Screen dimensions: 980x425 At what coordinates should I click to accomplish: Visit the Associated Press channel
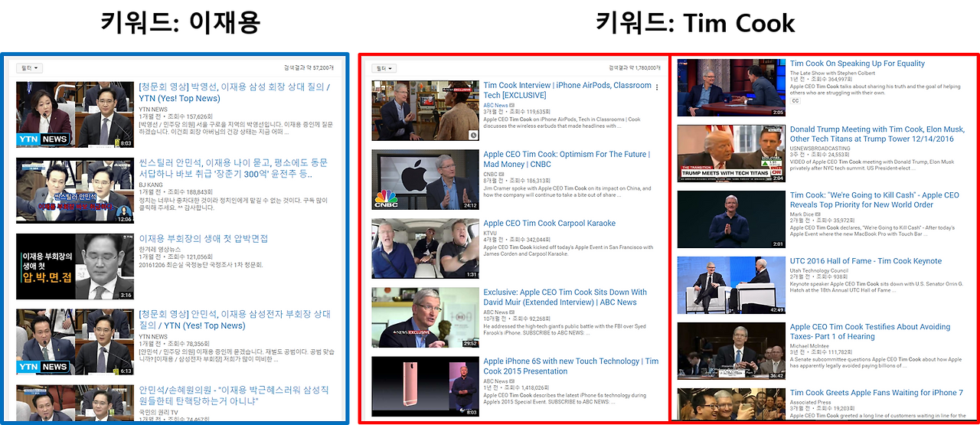tap(811, 402)
